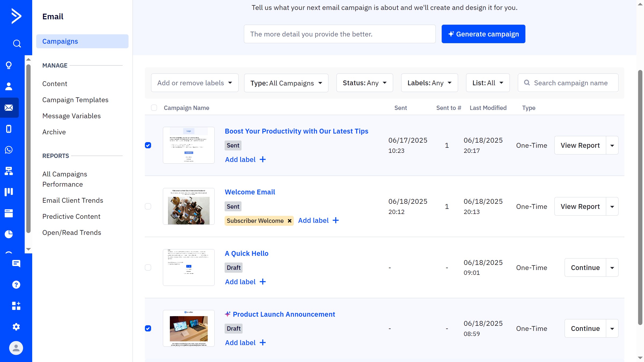Select the Welcome Email campaign checkbox

tap(148, 206)
